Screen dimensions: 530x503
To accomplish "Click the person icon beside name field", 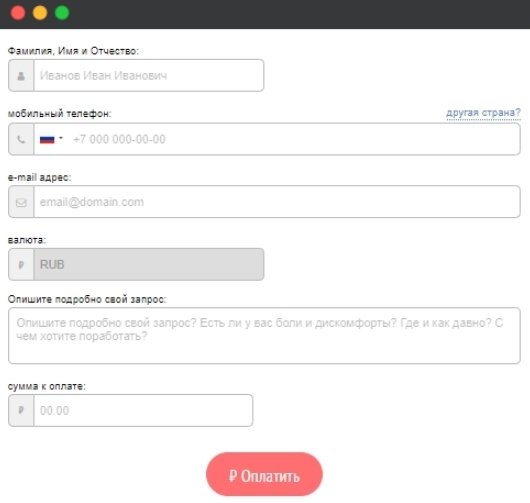I will point(21,75).
